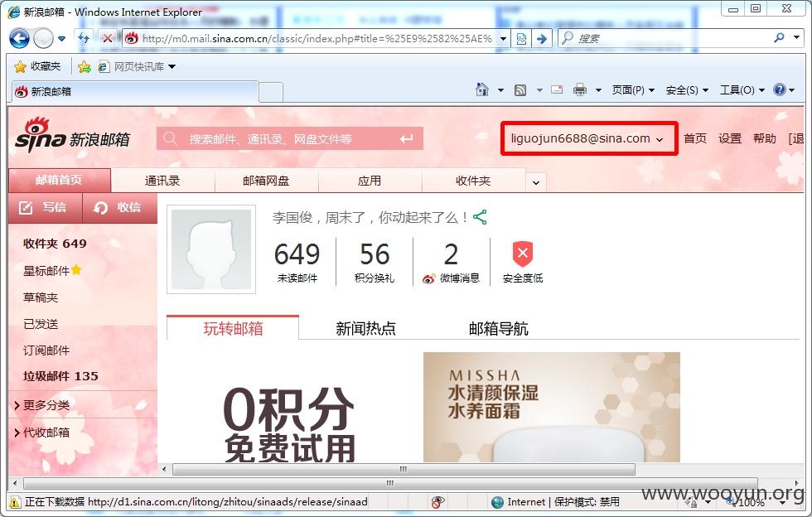Go back with the browser back arrow
Image resolution: width=812 pixels, height=517 pixels.
coord(19,38)
